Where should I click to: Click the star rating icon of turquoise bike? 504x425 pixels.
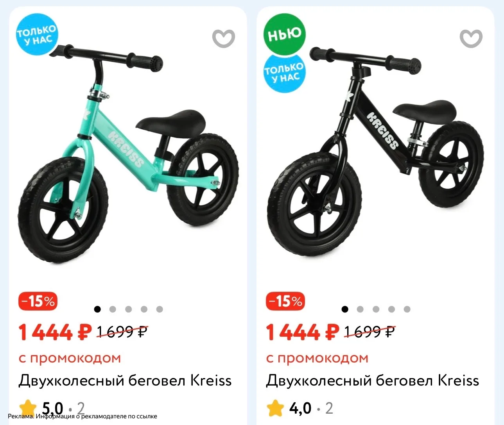pos(28,407)
